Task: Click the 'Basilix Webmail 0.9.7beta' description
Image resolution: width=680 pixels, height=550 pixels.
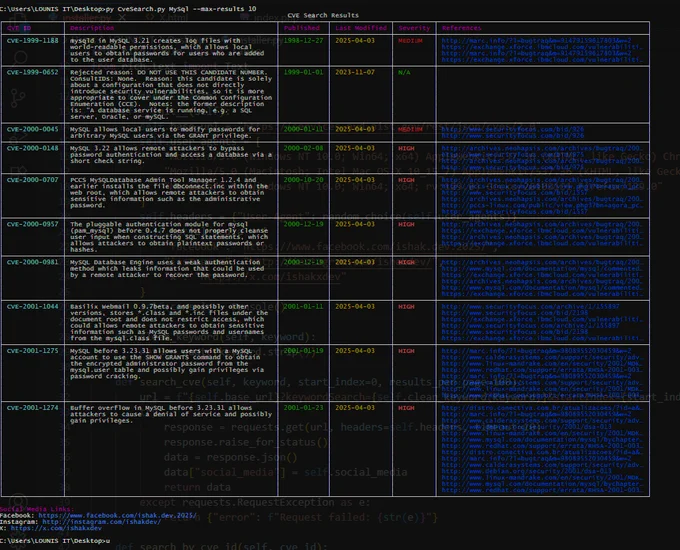Action: (x=169, y=322)
